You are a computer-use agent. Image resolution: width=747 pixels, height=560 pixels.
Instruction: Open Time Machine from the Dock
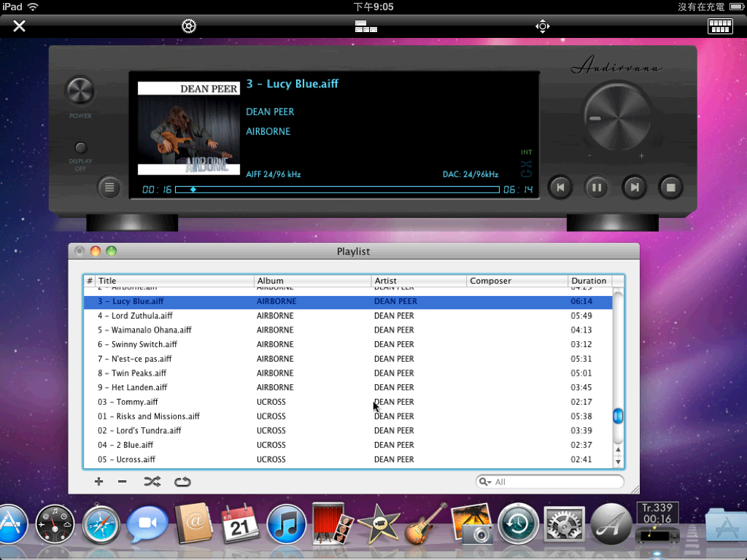click(x=518, y=524)
